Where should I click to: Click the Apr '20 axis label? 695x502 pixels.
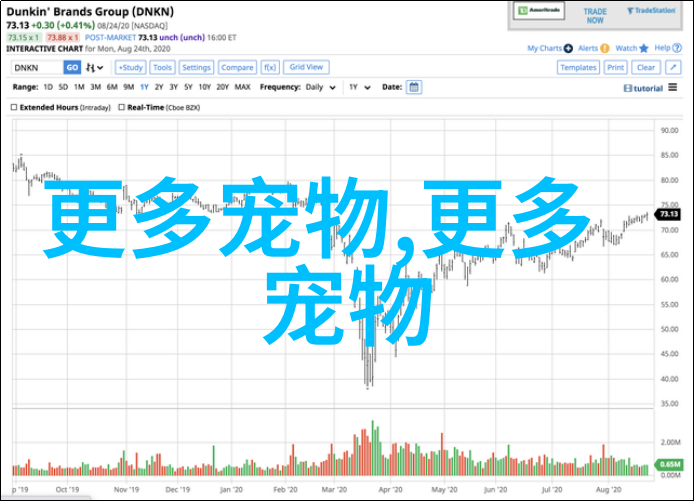(390, 489)
